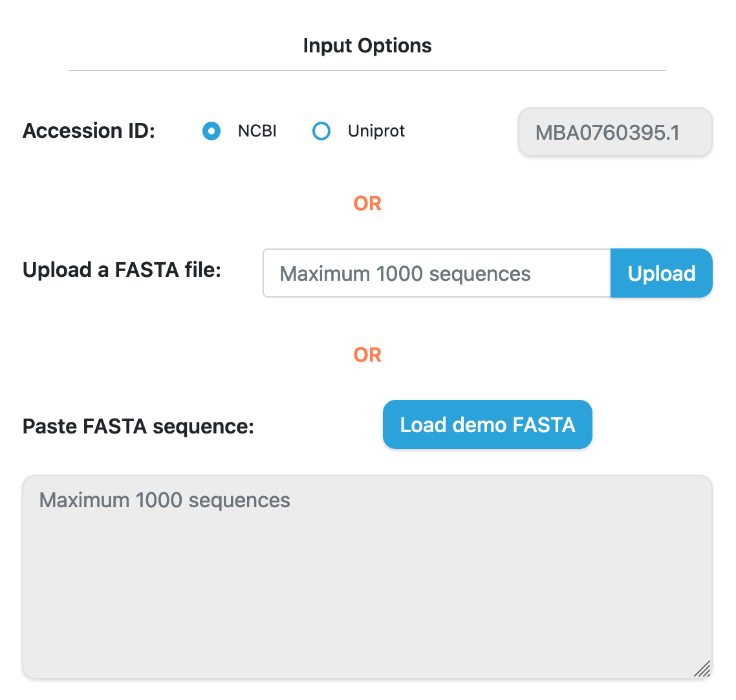Click the filled dot inside the NCBI radio

coord(211,131)
